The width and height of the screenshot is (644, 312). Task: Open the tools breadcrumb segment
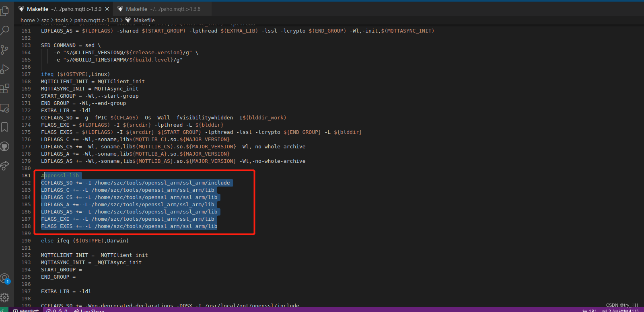tap(62, 20)
